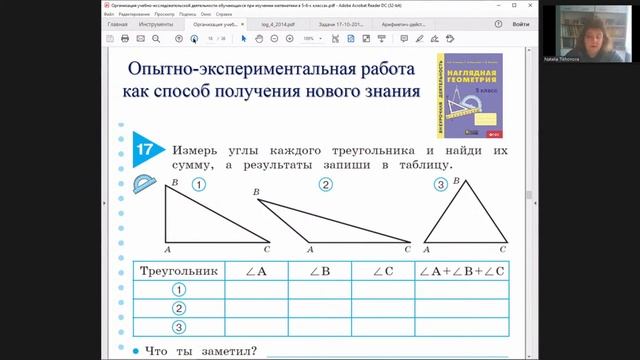Click the circled 1 above first triangle
640x360 pixels.
(199, 185)
